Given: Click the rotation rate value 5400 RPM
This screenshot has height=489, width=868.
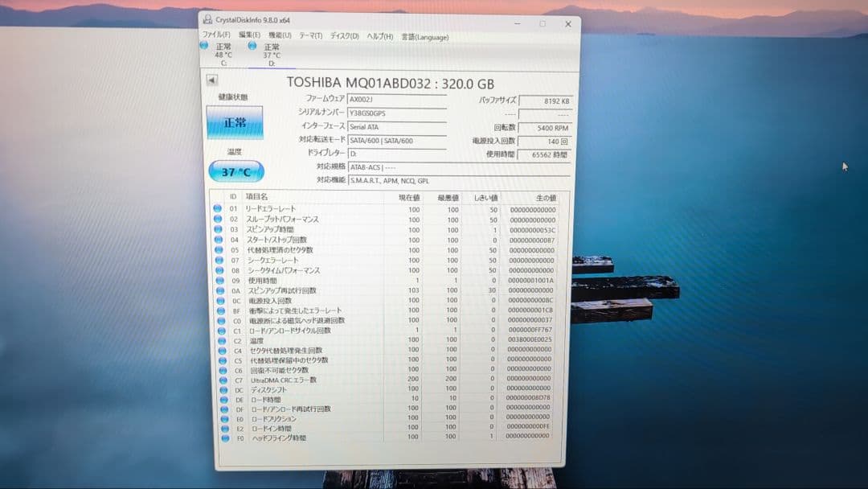Looking at the screenshot, I should click(x=545, y=128).
